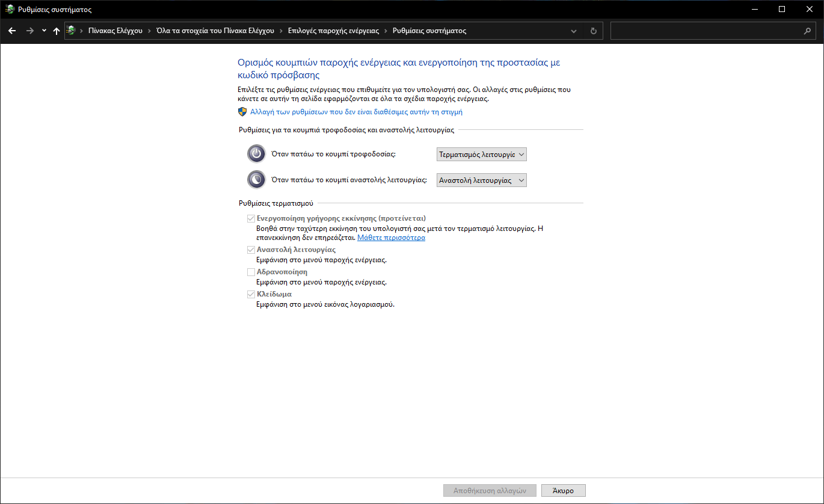824x504 pixels.
Task: Click the search magnifier icon
Action: point(807,31)
